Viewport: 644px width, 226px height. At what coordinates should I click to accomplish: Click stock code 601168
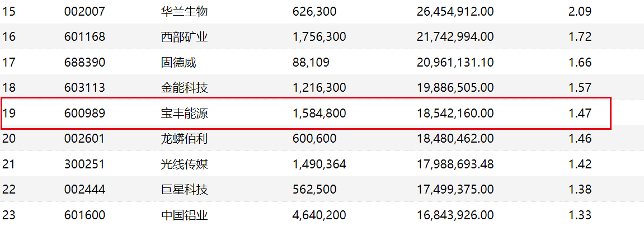[84, 37]
